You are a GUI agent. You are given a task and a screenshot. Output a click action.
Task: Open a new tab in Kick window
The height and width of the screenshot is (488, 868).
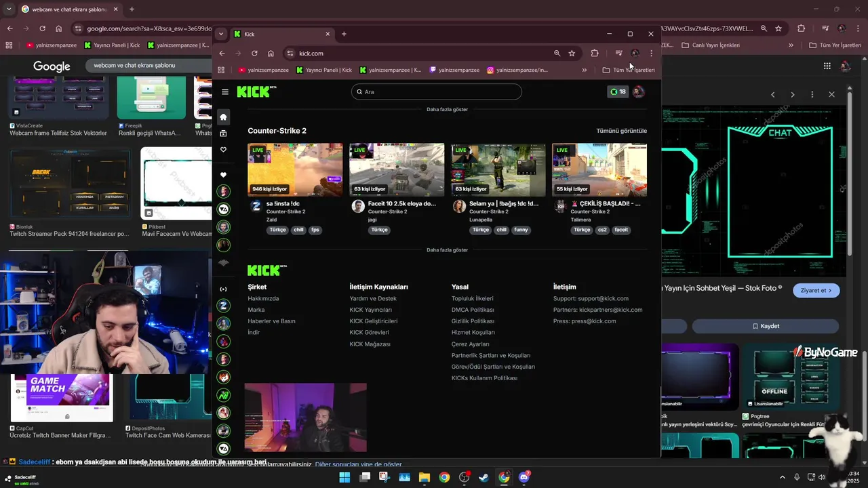point(344,34)
